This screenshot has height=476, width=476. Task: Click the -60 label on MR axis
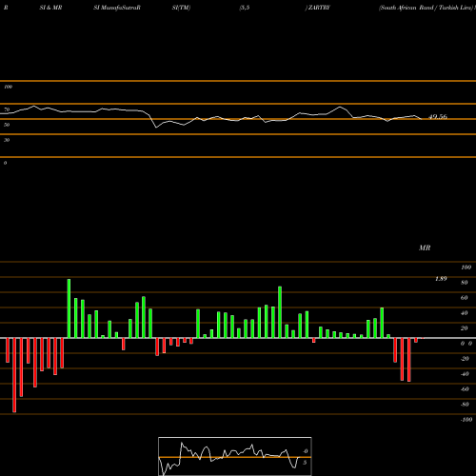465,389
